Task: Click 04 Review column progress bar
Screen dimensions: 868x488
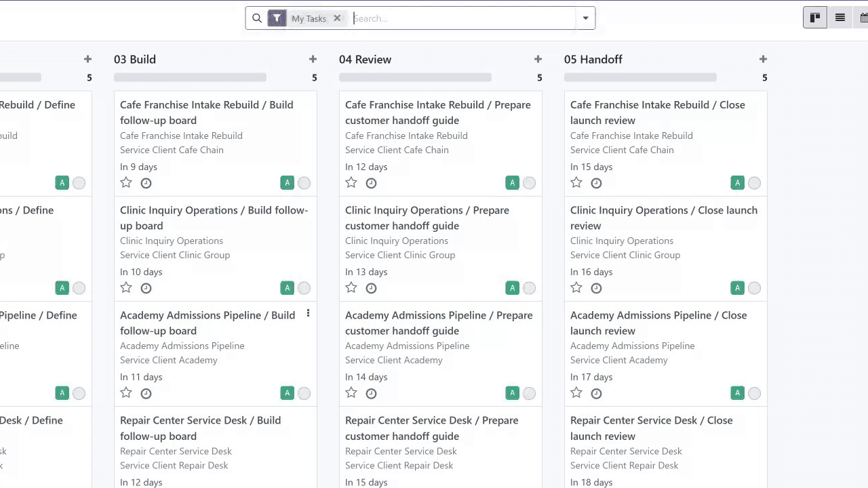Action: 415,78
